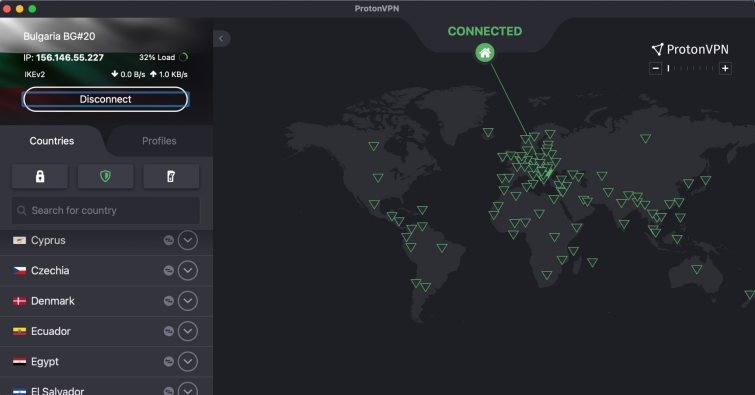Click the server load circle indicator
This screenshot has height=395, width=755.
pyautogui.click(x=183, y=57)
